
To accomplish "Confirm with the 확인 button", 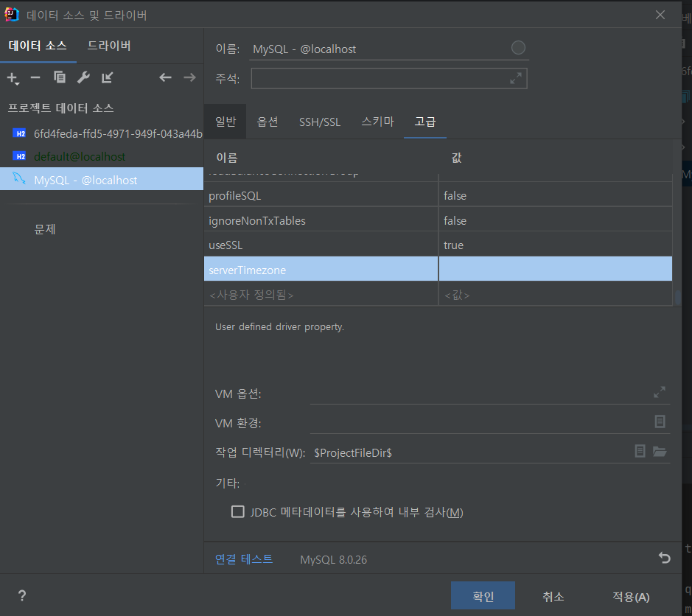I will point(483,595).
